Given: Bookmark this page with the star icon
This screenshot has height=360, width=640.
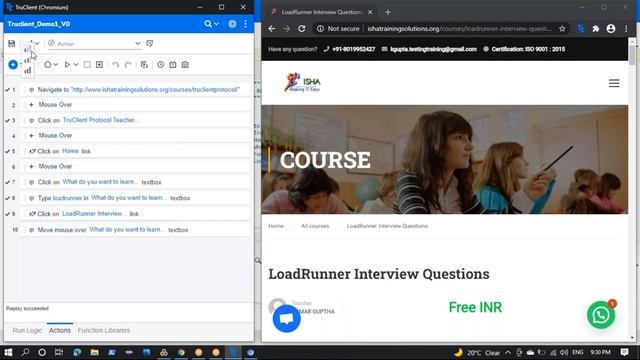Looking at the screenshot, I should click(562, 29).
